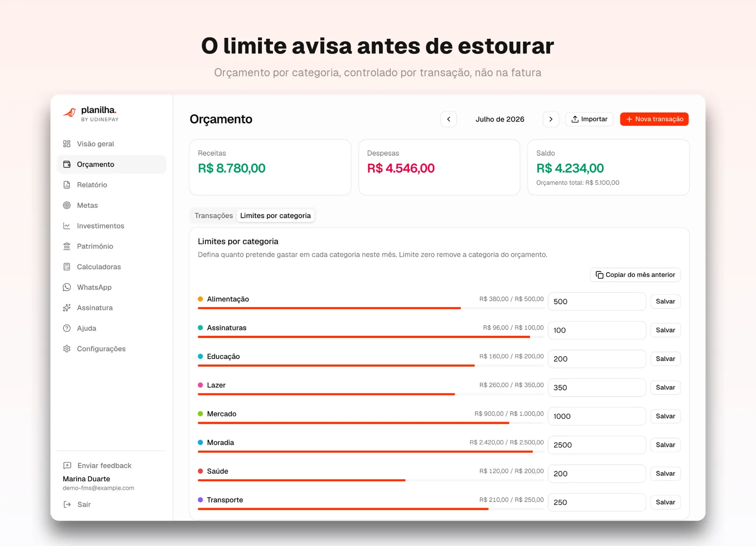Click the Saldo amount R$ 4.234,00

(x=570, y=168)
